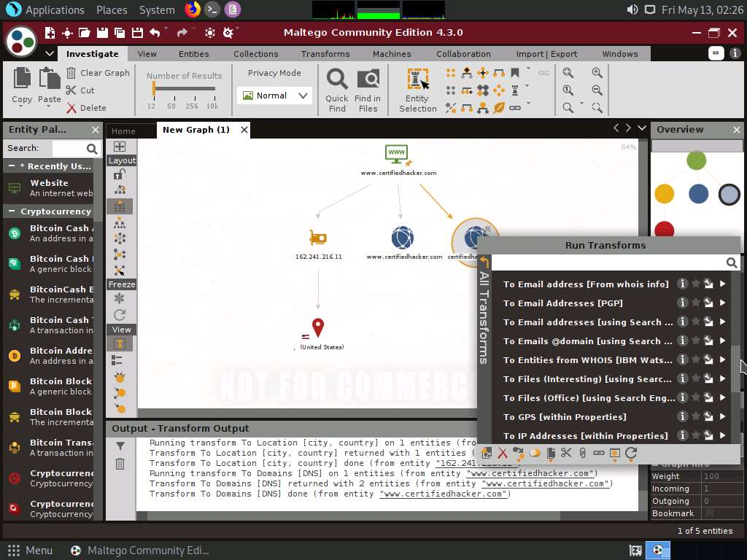Screen dimensions: 747x560
Task: Expand the Paste dropdown arrow
Action: click(x=47, y=106)
